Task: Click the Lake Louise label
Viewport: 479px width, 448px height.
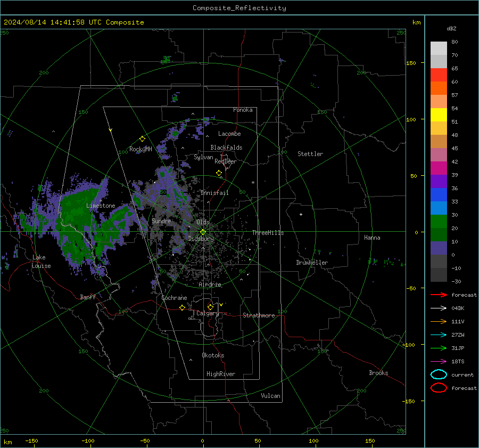Action: pyautogui.click(x=41, y=262)
